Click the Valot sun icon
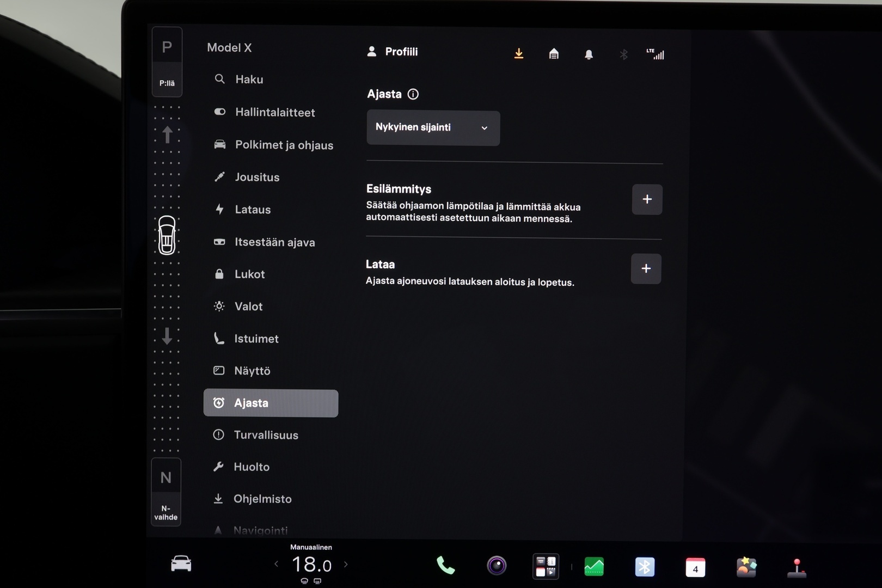The width and height of the screenshot is (882, 588). pos(219,306)
